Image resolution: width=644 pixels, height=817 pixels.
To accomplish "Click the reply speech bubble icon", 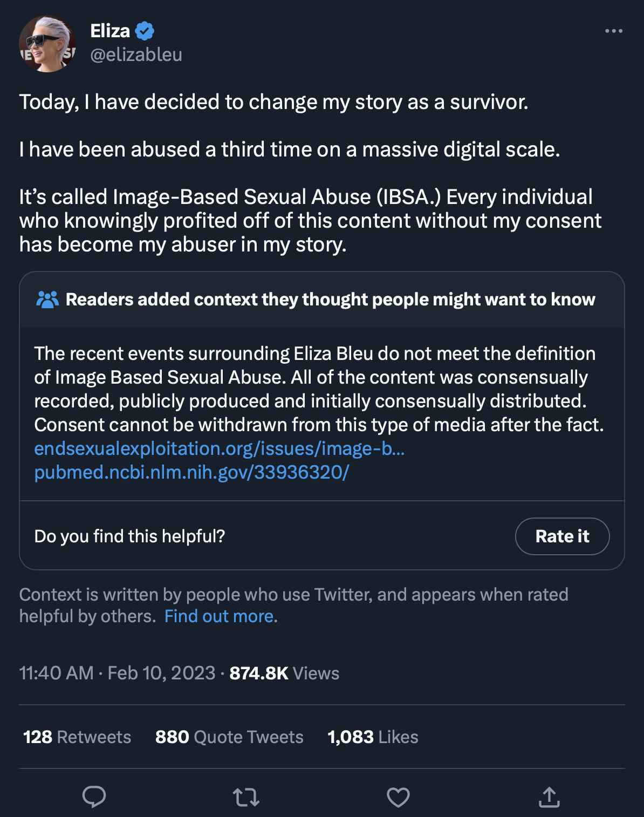I will point(94,796).
